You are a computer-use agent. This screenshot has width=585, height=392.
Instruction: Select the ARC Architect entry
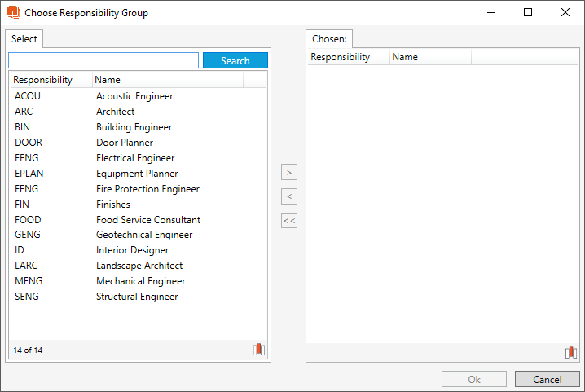coord(115,112)
